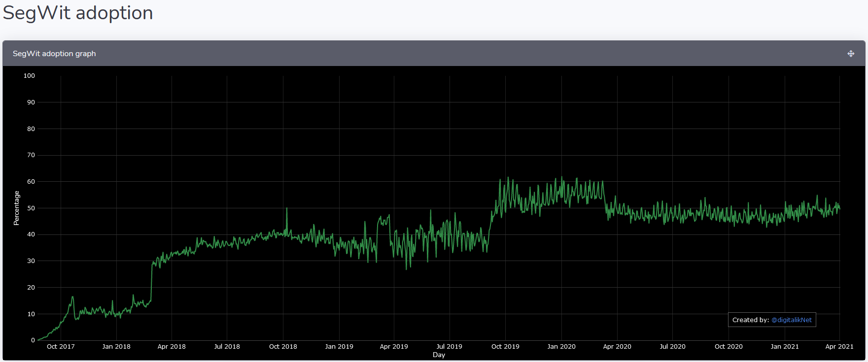Click the "90" y-axis tick label
Image resolution: width=868 pixels, height=362 pixels.
31,102
